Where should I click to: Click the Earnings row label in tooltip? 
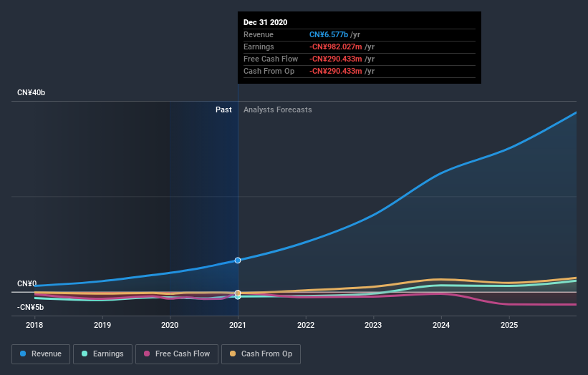click(x=259, y=47)
